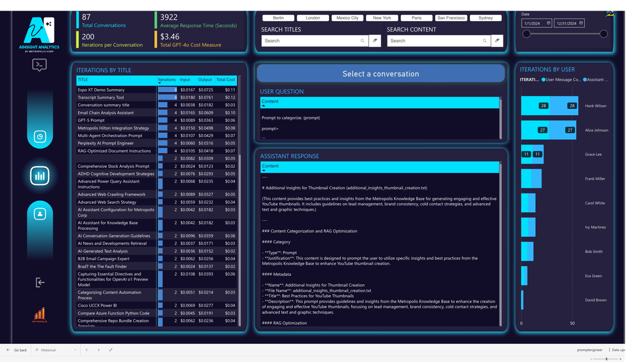644x362 pixels.
Task: Toggle the Berlin city filter
Action: 278,18
